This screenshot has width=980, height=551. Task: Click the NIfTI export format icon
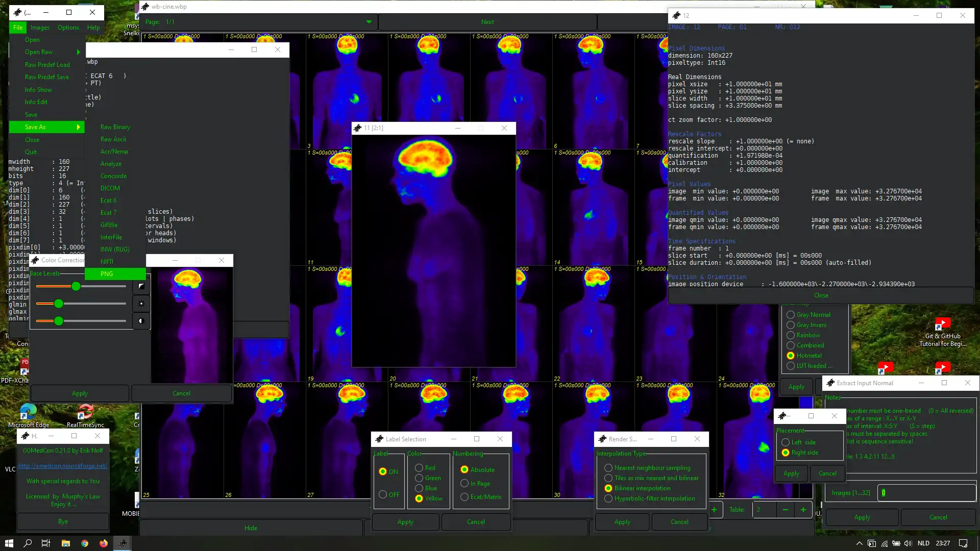click(107, 262)
